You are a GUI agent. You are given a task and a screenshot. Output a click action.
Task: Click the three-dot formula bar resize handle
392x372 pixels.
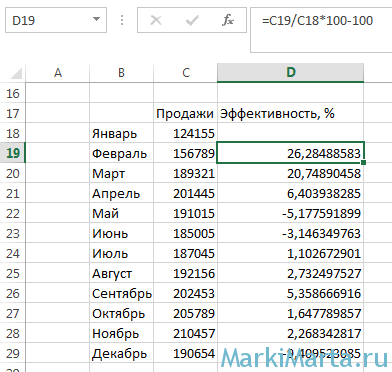point(122,20)
